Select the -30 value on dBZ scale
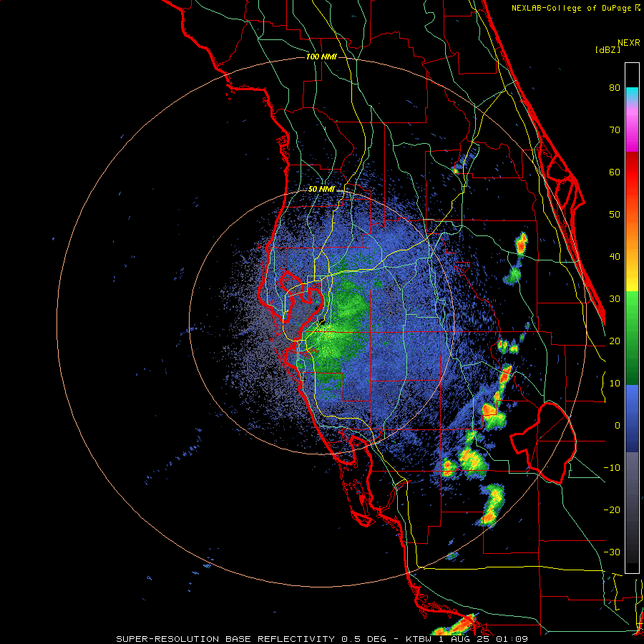The image size is (644, 644). [x=612, y=552]
